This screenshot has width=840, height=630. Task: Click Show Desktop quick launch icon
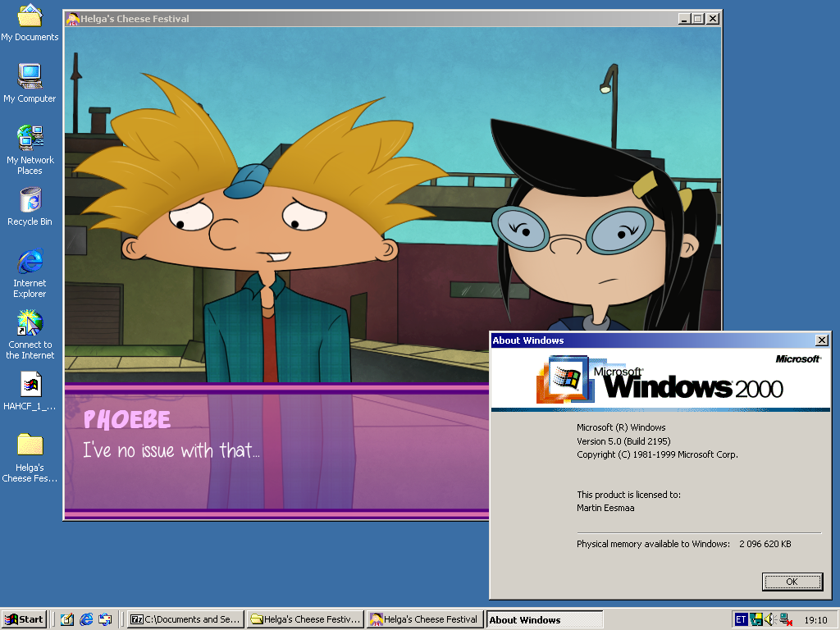tap(67, 619)
